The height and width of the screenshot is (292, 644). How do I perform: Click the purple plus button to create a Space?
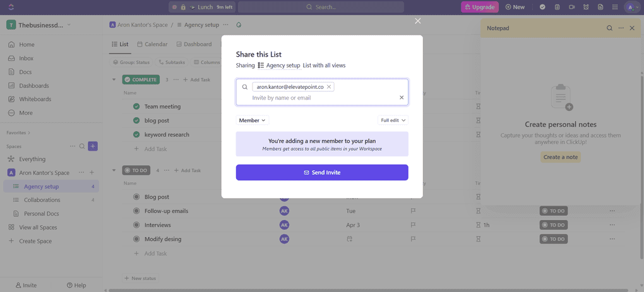click(93, 146)
